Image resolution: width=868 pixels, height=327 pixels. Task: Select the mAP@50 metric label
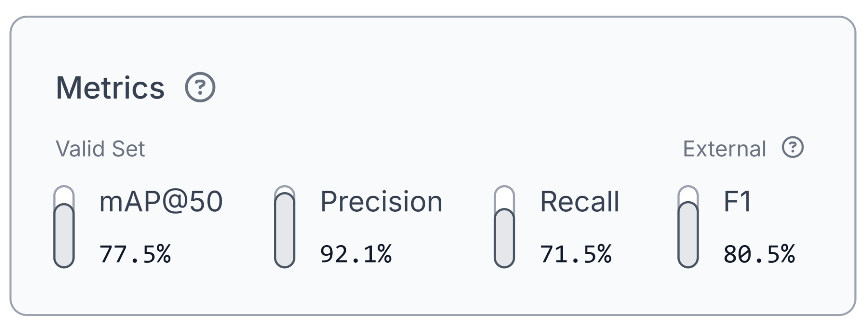[x=161, y=201]
